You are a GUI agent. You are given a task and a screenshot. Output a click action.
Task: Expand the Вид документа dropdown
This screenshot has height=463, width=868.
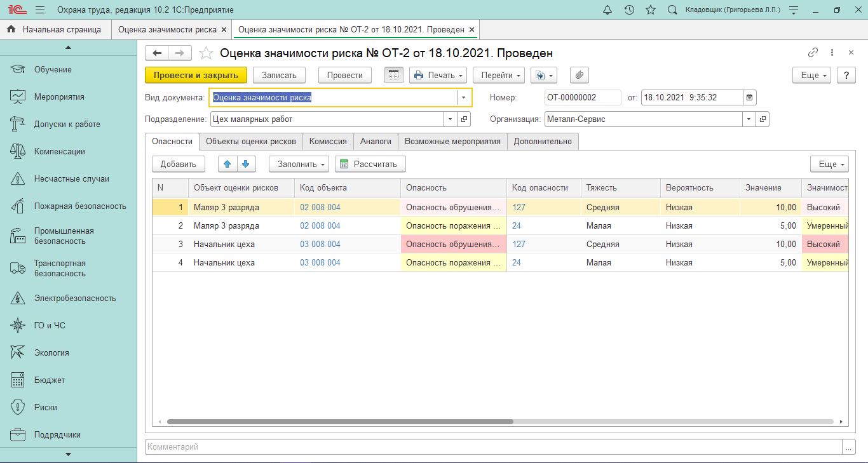(x=464, y=97)
